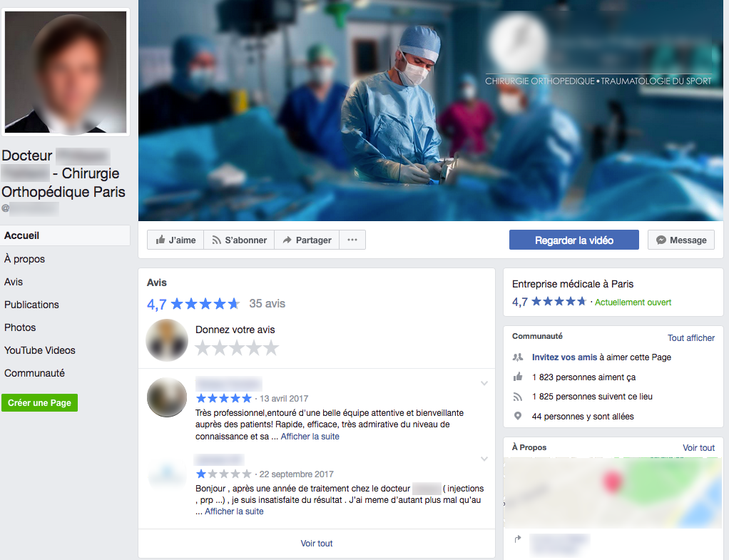Click the directions arrow icon below map
Screen dimensions: 729x560
(x=518, y=539)
